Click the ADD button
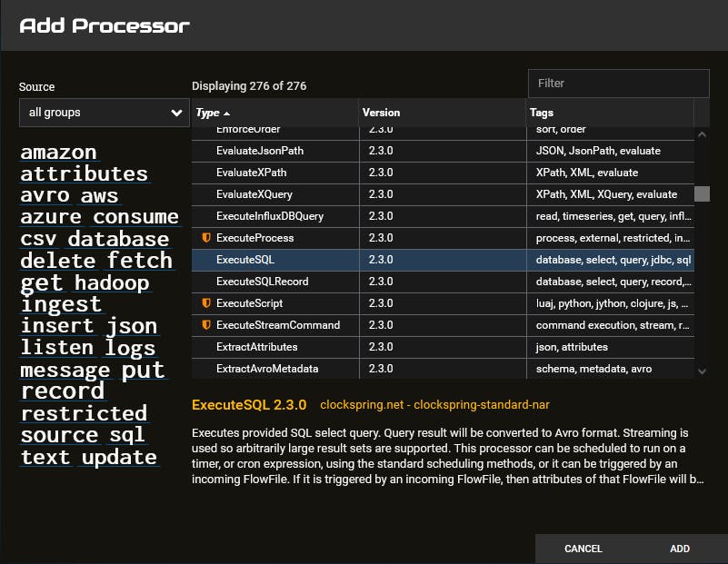 [x=680, y=549]
